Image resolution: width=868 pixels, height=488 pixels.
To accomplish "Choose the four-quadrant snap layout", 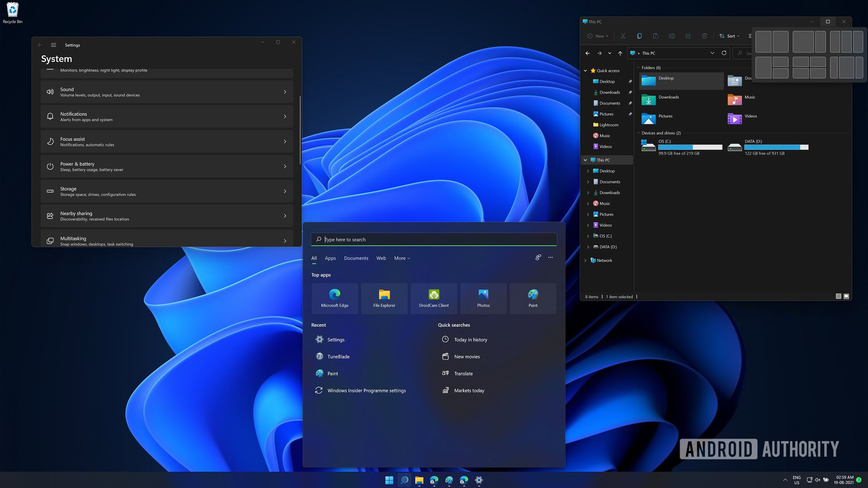I will 809,68.
